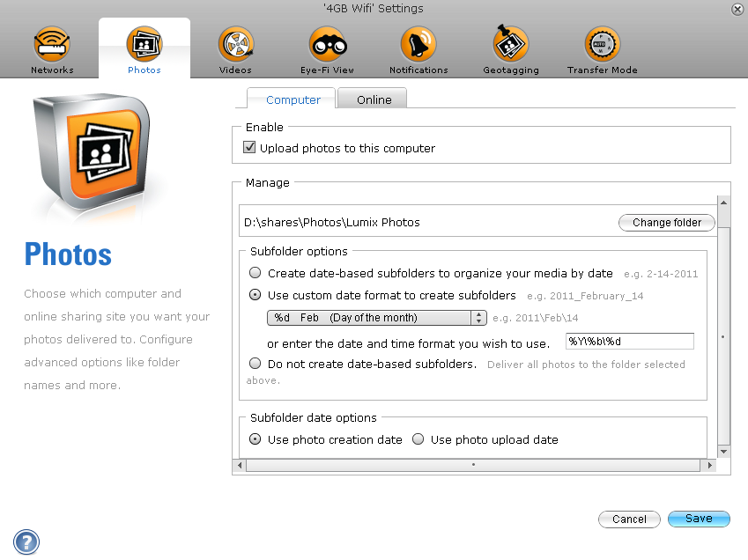Viewport: 748px width, 560px height.
Task: Open the Networks settings icon
Action: click(x=52, y=44)
